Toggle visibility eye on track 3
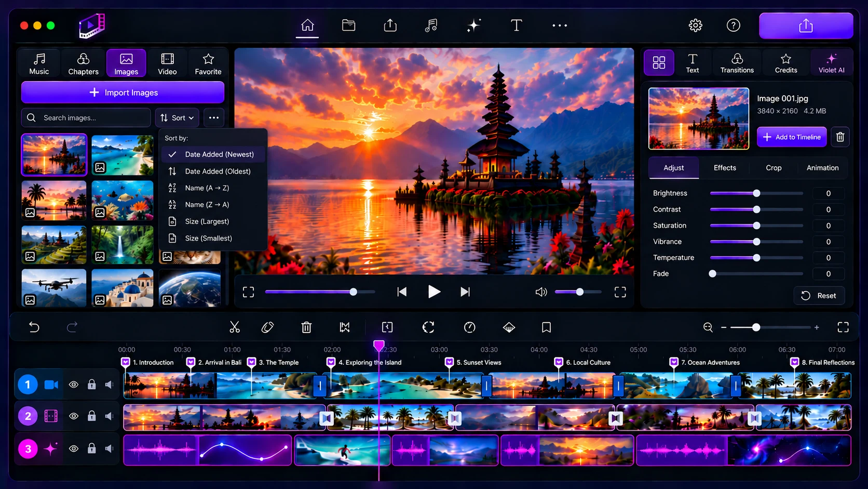 74,448
